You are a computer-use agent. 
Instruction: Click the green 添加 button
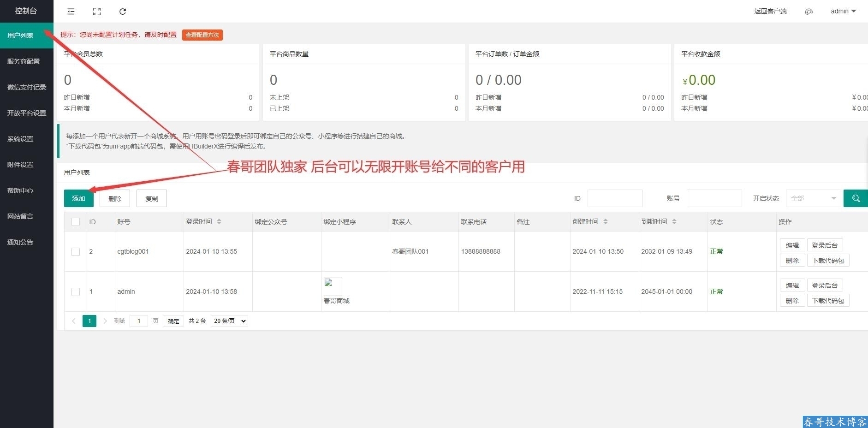coord(78,198)
